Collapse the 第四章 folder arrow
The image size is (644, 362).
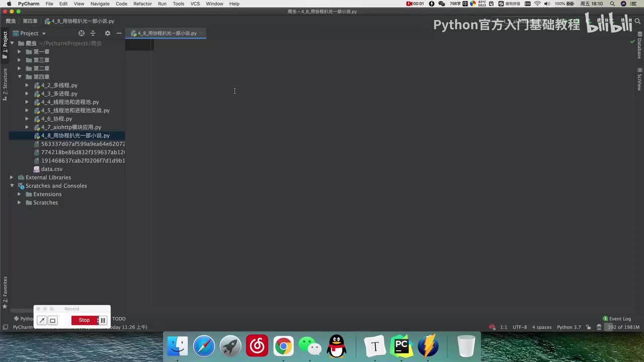[x=19, y=77]
